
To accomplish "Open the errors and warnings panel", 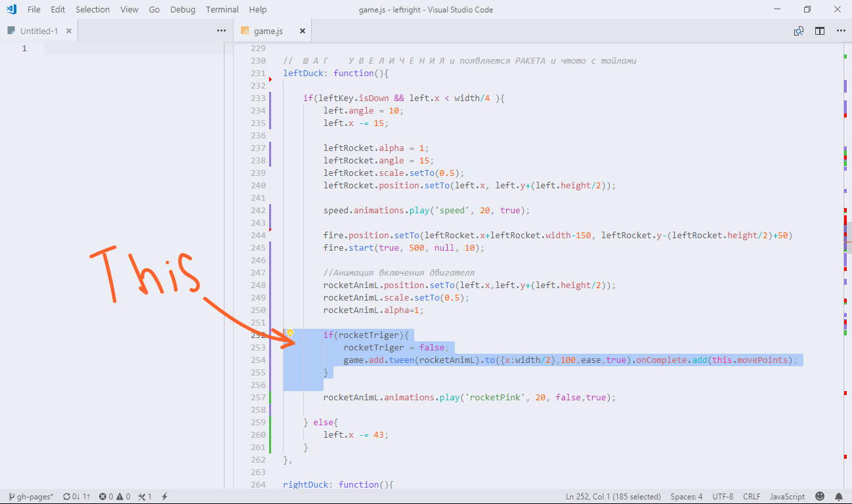I will [115, 497].
